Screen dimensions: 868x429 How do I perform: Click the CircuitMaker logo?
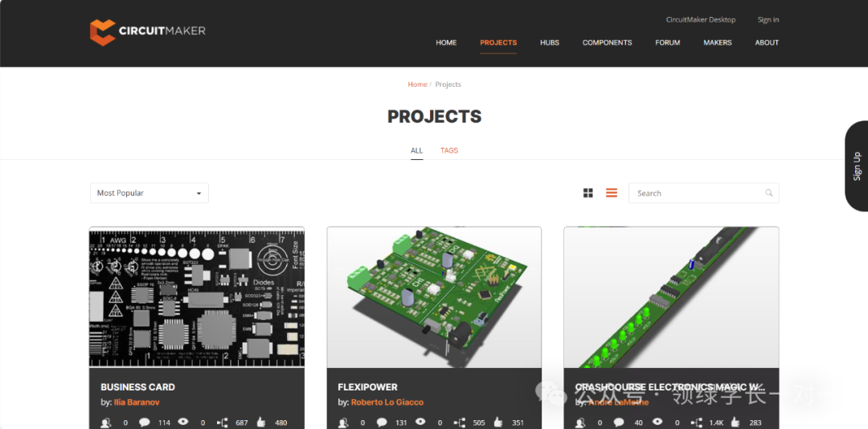(x=148, y=31)
